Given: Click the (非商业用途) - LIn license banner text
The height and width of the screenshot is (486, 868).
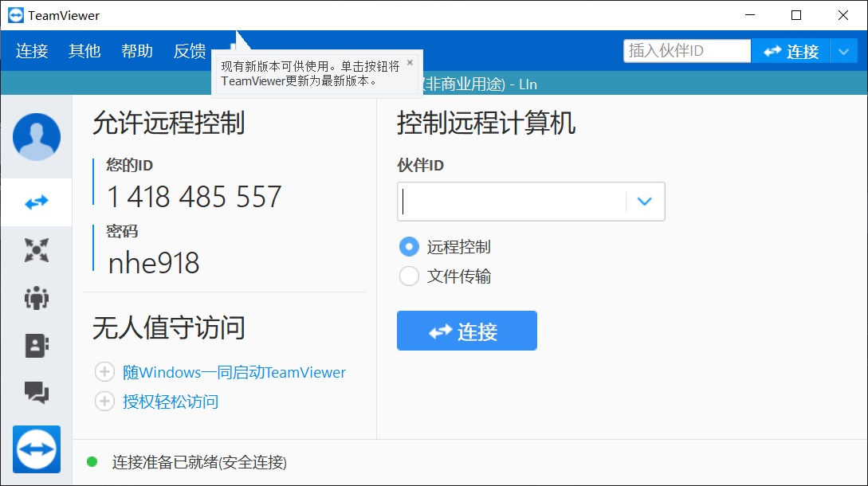Looking at the screenshot, I should [480, 84].
